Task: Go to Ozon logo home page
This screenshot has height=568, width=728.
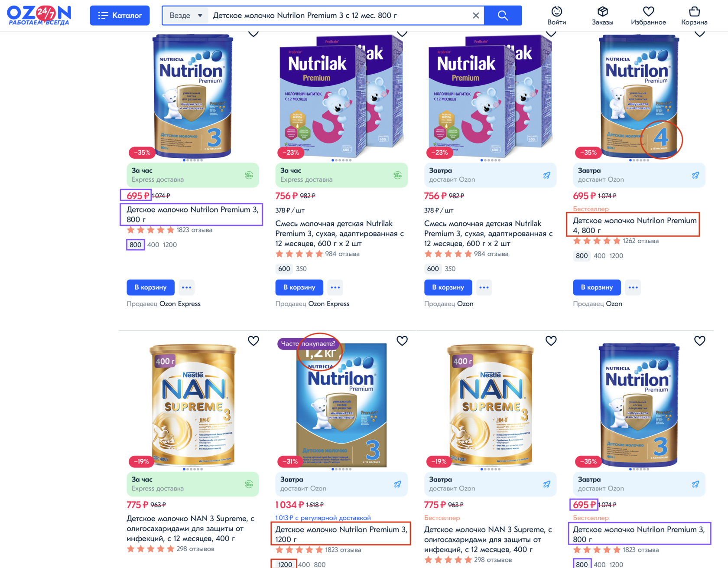Action: coord(39,16)
